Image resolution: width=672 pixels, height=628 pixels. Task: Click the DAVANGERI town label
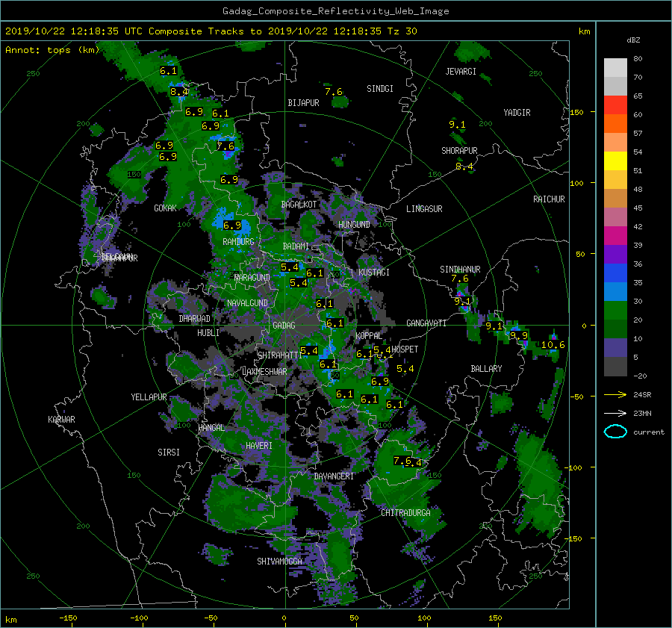coord(334,476)
